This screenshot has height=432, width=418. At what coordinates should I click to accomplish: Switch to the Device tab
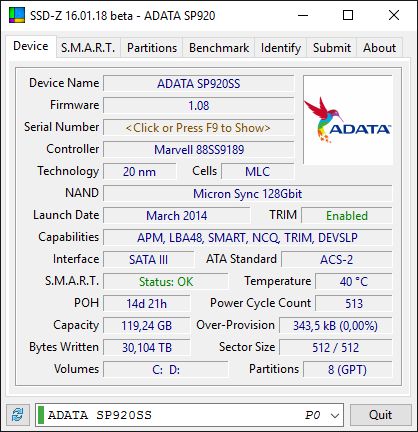click(31, 46)
